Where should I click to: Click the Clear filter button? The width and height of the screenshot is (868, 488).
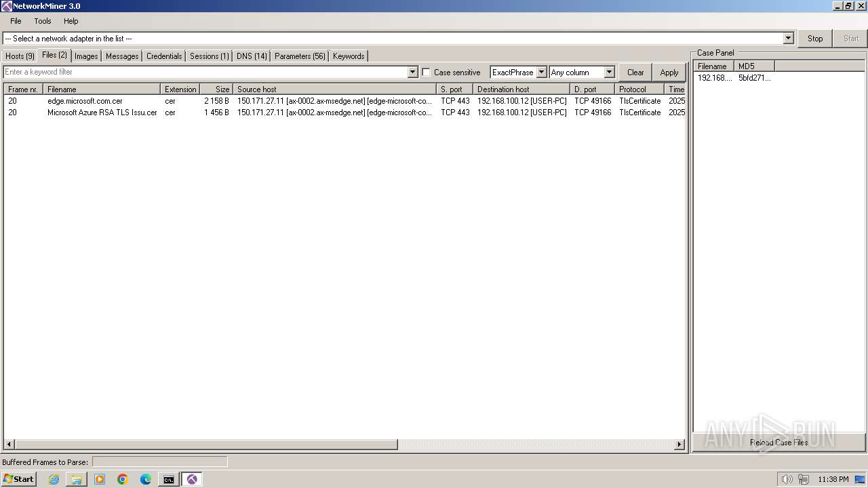[x=635, y=73]
